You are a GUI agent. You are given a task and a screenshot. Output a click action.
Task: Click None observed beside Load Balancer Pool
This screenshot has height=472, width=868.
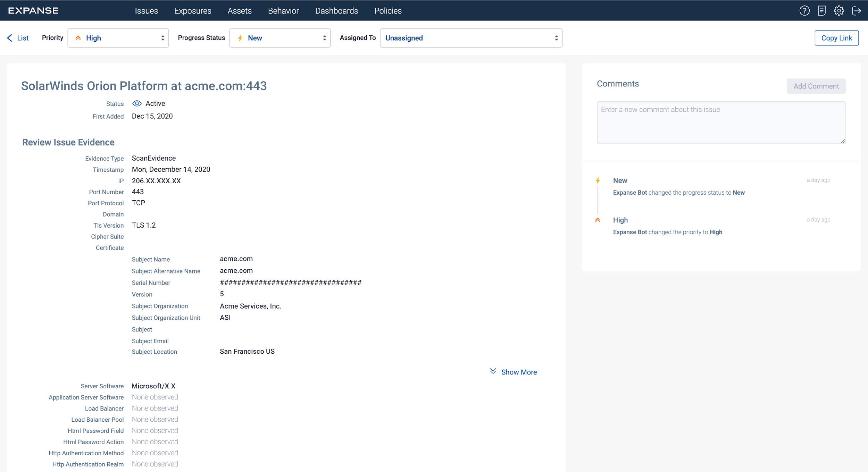pos(155,420)
